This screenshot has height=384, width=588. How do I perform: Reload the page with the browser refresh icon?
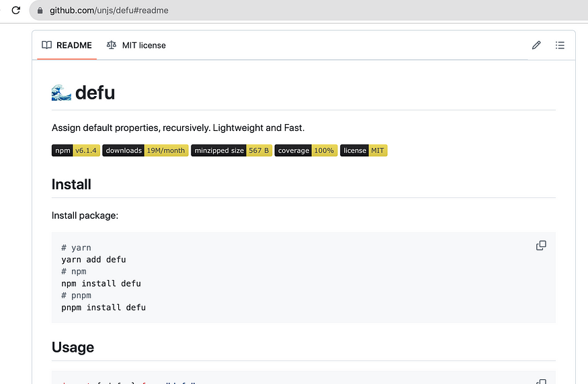15,10
